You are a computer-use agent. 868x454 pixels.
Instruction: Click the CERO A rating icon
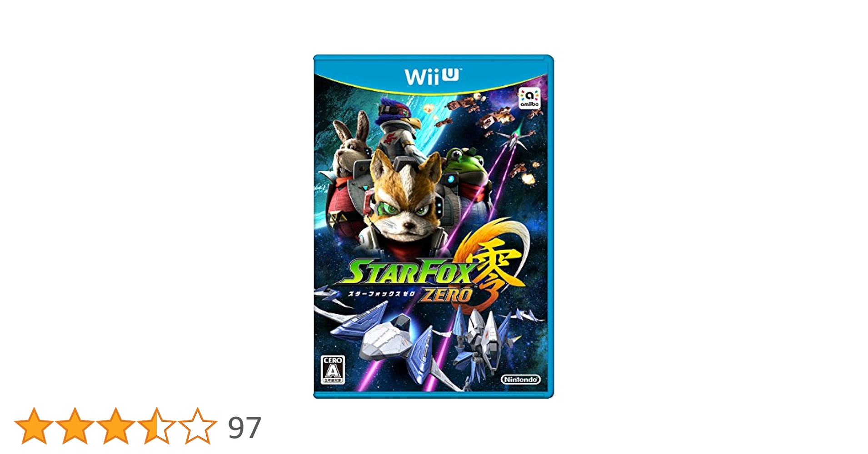point(333,370)
